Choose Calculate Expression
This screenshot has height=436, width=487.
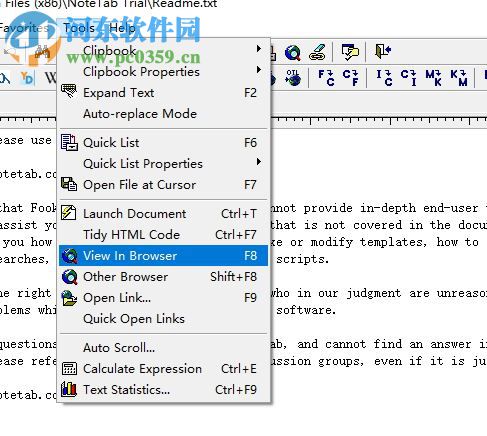164,369
